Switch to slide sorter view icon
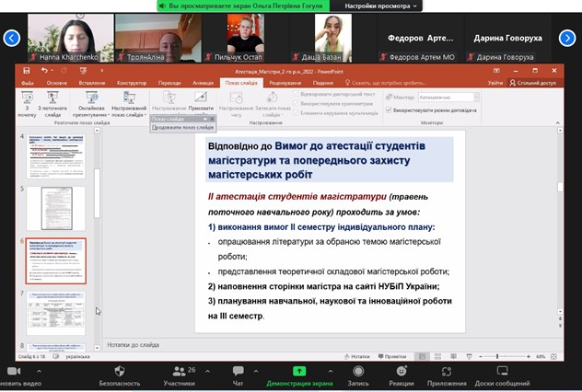 437,356
